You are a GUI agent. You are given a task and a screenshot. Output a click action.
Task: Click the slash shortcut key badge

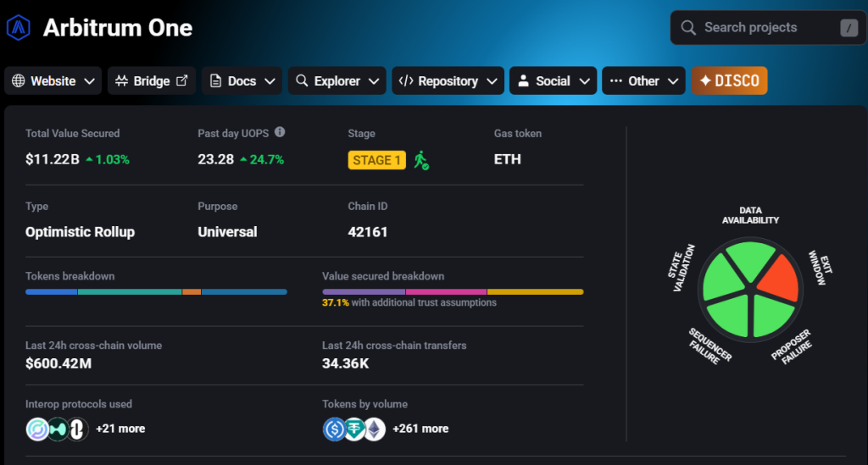pos(849,28)
